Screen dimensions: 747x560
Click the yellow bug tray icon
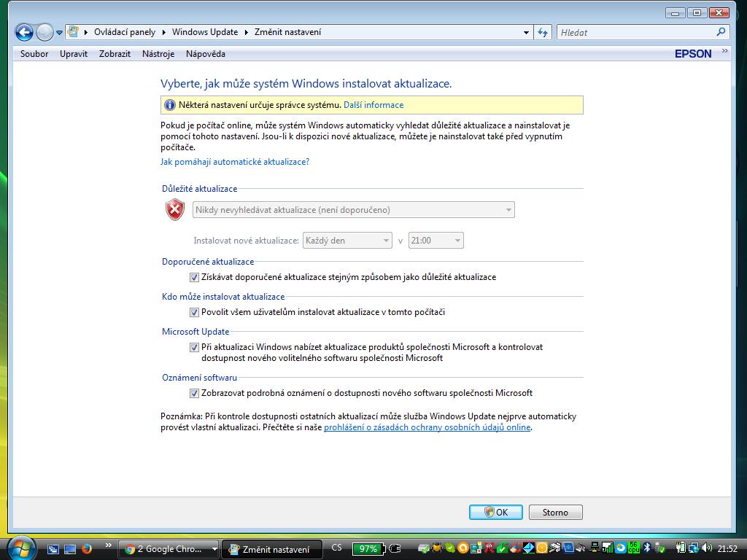click(x=437, y=548)
